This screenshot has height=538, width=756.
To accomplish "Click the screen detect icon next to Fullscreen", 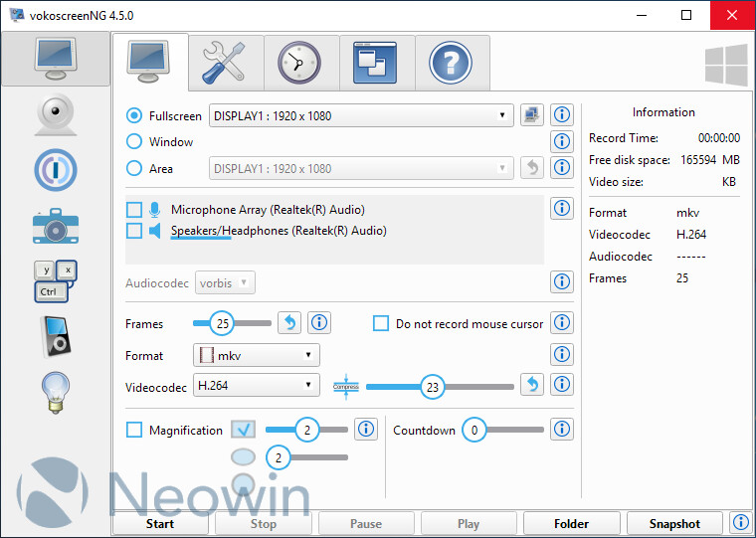I will (x=532, y=115).
